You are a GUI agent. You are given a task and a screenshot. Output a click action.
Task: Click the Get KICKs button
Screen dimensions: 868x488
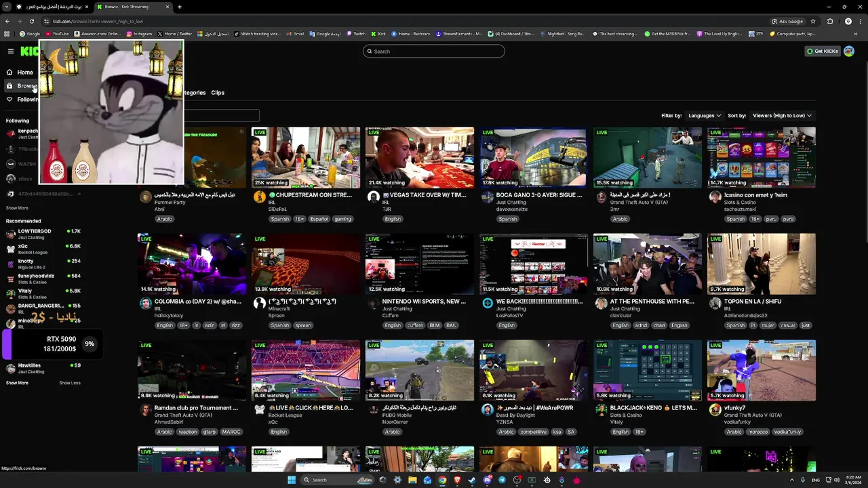823,51
